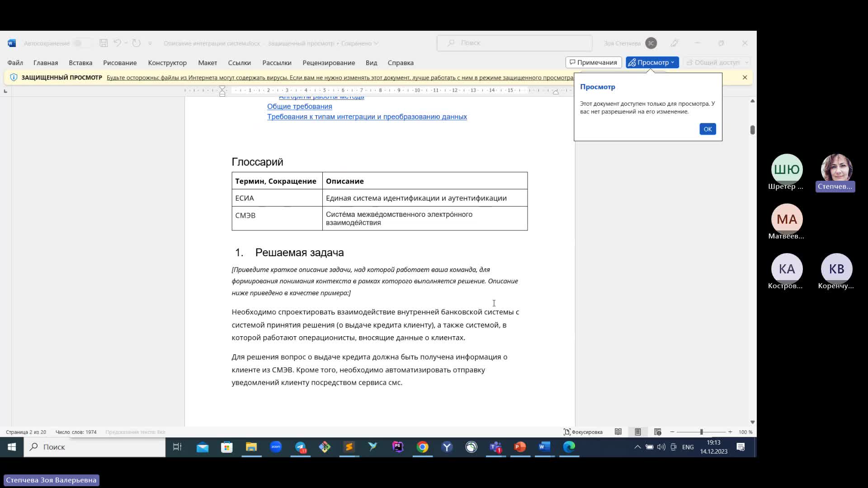Open the Undo history dropdown arrow
This screenshot has height=488, width=868.
[126, 43]
